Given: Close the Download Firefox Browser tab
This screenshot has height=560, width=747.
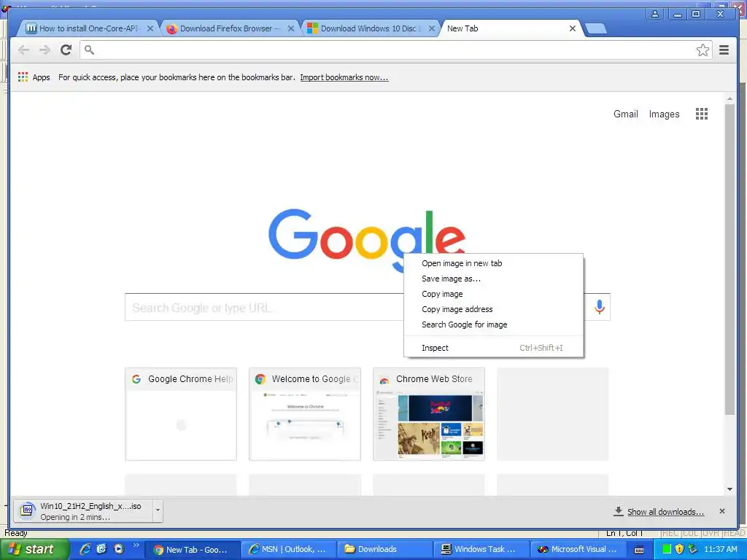Looking at the screenshot, I should point(290,28).
